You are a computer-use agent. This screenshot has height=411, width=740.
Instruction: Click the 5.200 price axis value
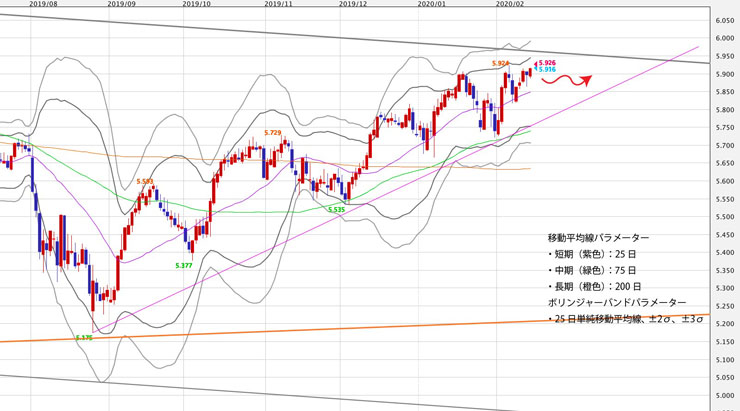coord(724,324)
